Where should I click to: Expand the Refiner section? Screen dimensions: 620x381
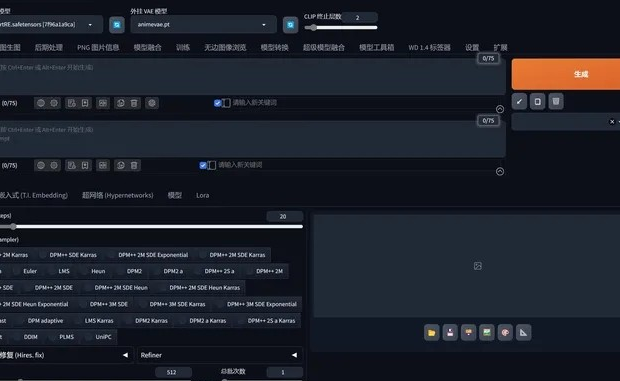(x=219, y=355)
